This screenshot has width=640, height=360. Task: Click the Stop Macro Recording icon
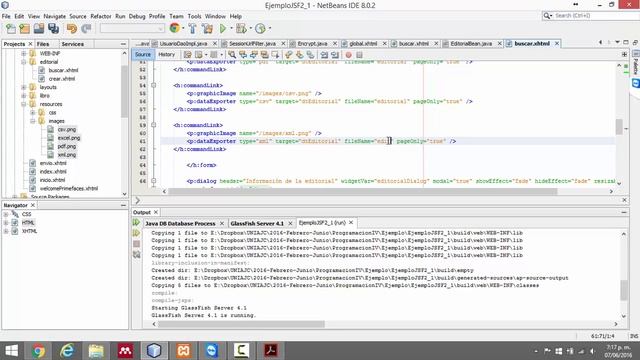pos(359,55)
